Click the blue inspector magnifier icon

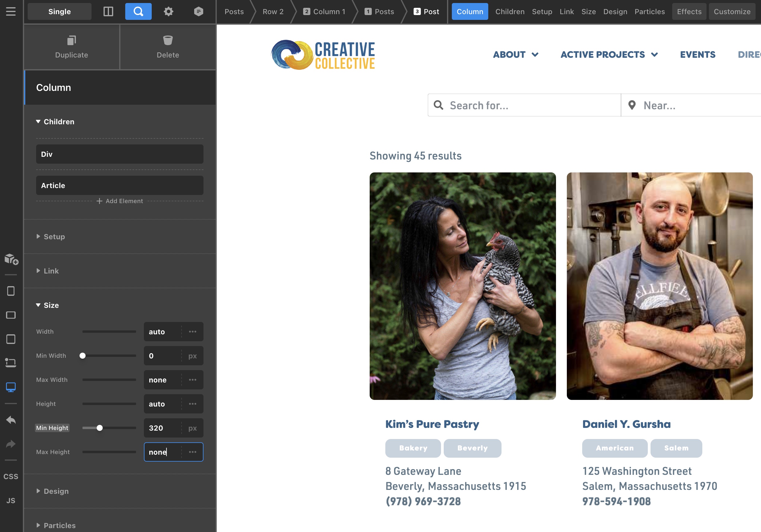tap(138, 12)
